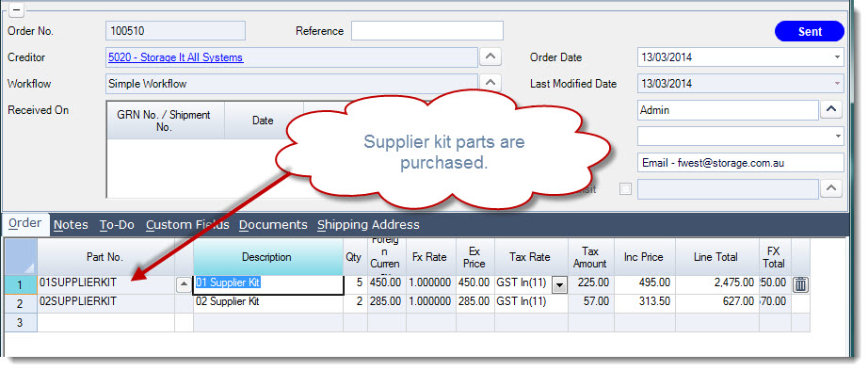Expand the arrow button next to transit field
Viewport: 868px width, 371px height.
click(x=831, y=189)
